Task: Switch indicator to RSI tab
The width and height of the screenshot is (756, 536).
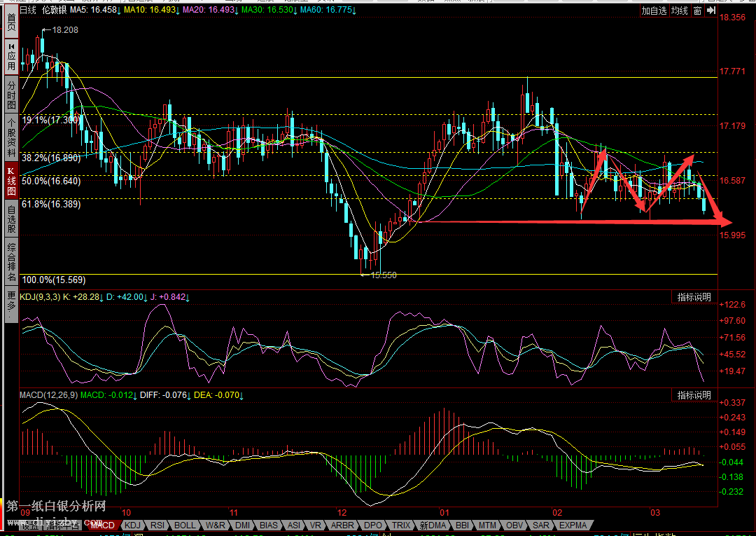Action: [157, 525]
